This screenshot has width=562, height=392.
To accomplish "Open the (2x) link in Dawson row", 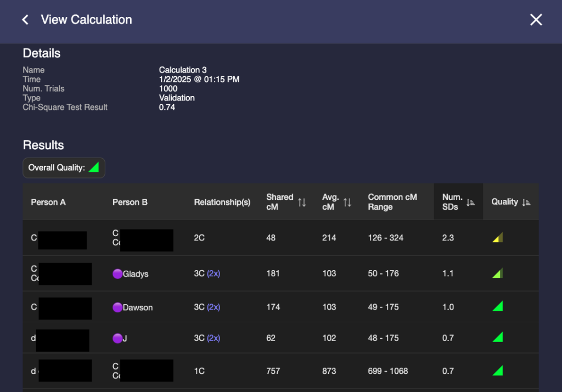I will coord(213,307).
